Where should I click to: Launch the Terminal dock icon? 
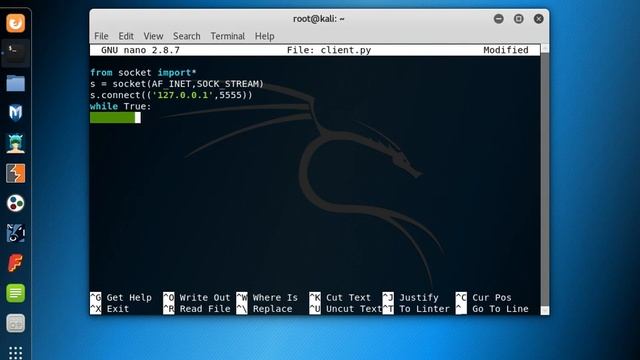[x=16, y=53]
